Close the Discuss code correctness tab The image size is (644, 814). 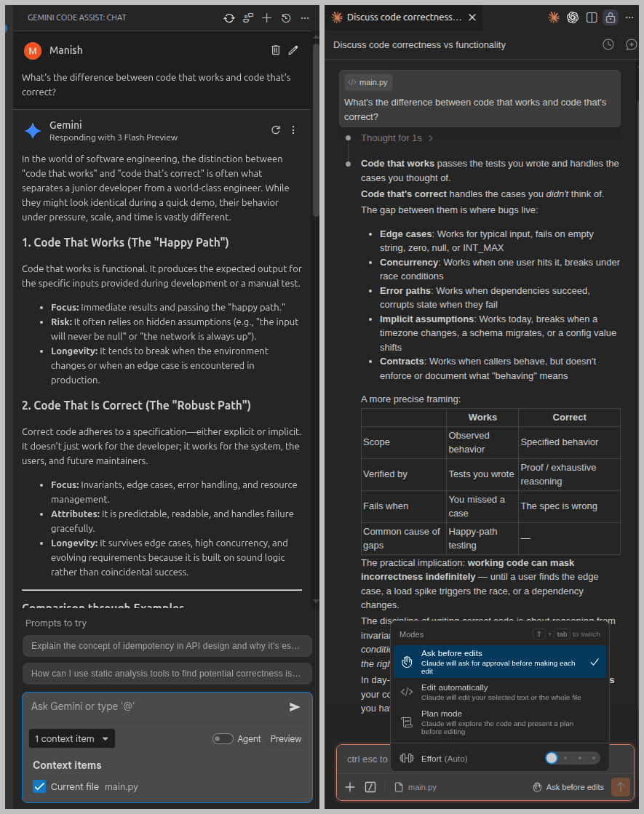472,17
